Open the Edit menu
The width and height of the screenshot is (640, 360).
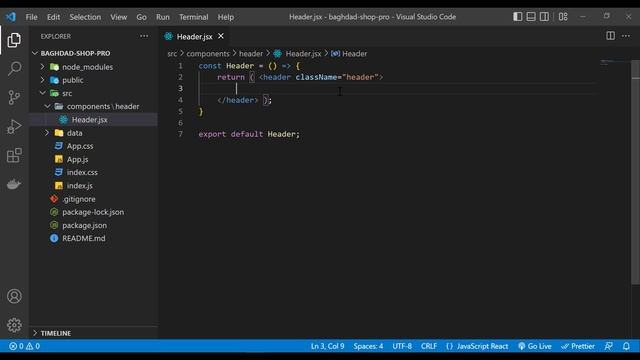[53, 17]
